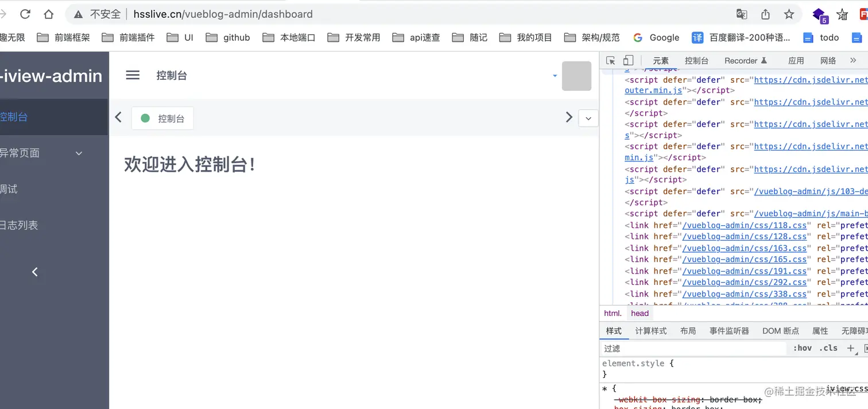Open the /vueblog-admin/css/128.css link
This screenshot has width=868, height=409.
(745, 237)
